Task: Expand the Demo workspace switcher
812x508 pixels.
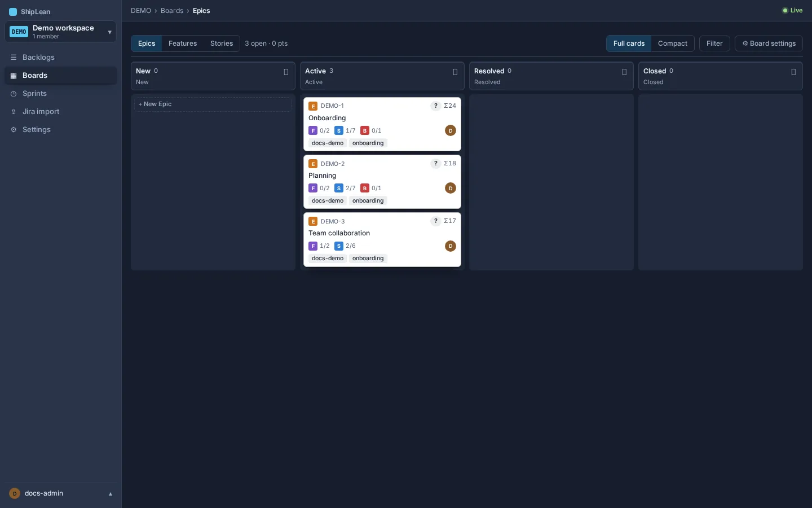Action: click(60, 32)
